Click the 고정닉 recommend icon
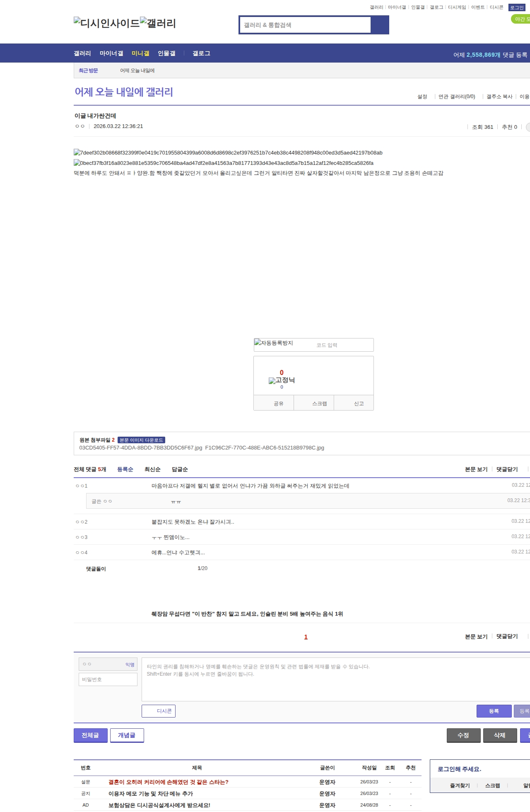The height and width of the screenshot is (812, 530). click(282, 380)
